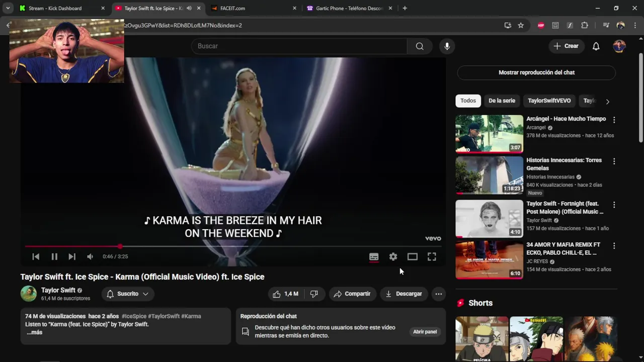The image size is (644, 362).
Task: Open Taylor Swift Fortnight video thumbnail
Action: [x=489, y=219]
